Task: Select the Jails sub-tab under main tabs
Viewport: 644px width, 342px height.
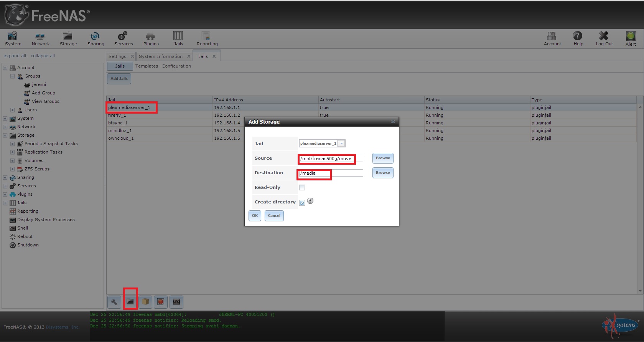Action: 120,66
